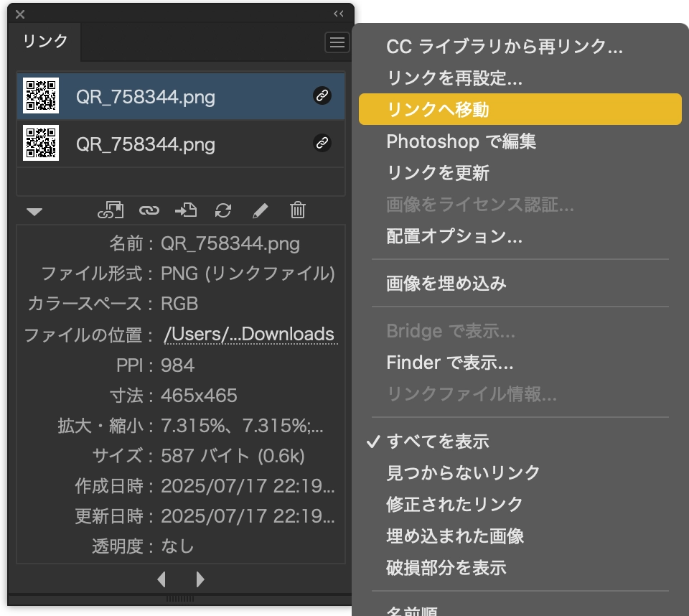Click the trash delete icon
The width and height of the screenshot is (689, 616).
click(297, 210)
